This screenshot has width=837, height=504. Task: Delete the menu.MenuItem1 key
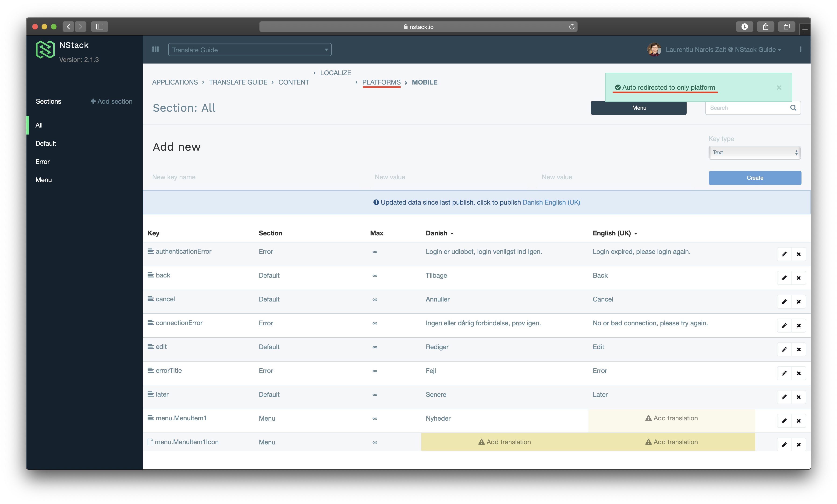pyautogui.click(x=799, y=421)
